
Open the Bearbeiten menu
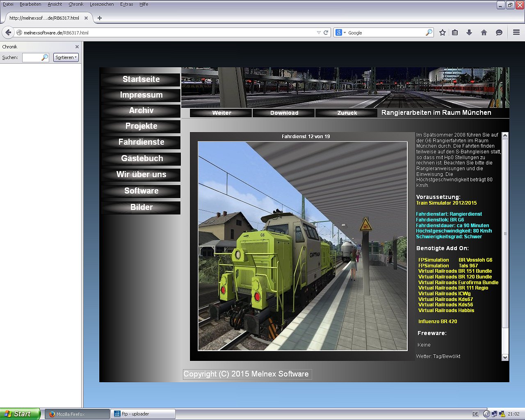pyautogui.click(x=30, y=4)
